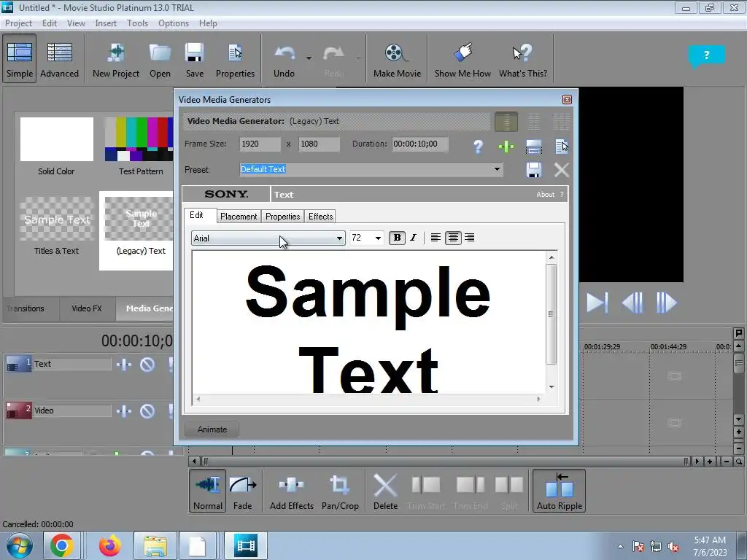The height and width of the screenshot is (560, 747).
Task: Open the View menu
Action: 76,23
